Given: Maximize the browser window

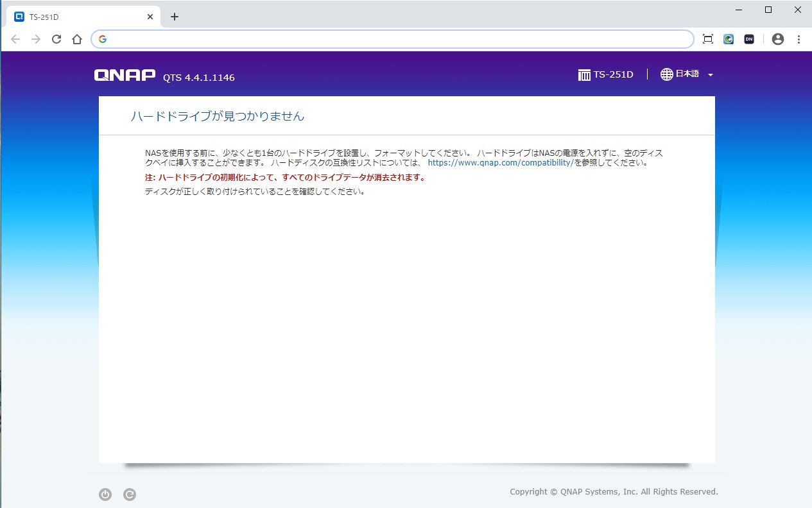Looking at the screenshot, I should (768, 10).
